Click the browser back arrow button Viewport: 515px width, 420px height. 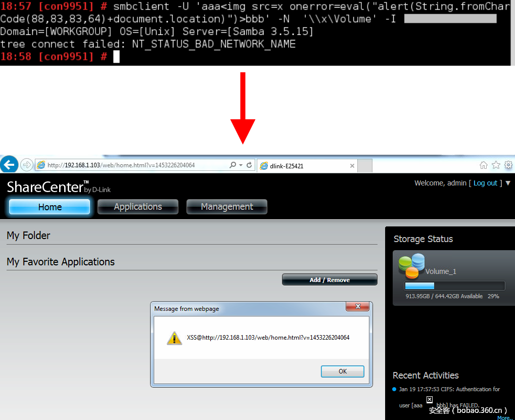[x=9, y=164]
